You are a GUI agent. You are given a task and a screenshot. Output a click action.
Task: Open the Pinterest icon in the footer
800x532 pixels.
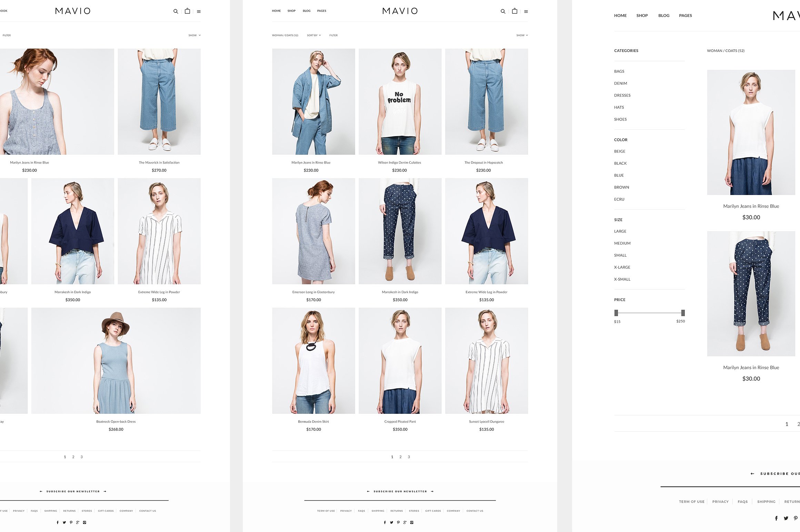[399, 522]
